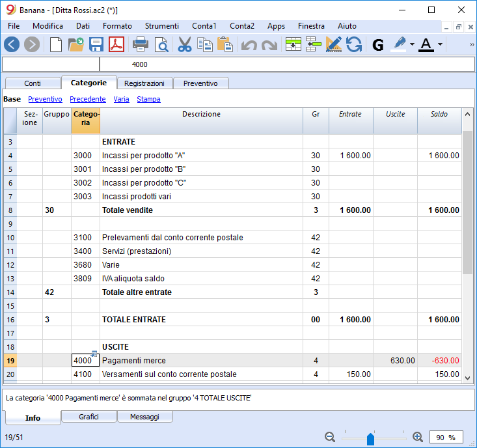This screenshot has width=477, height=448.
Task: Click the add-row-after icon in toolbar
Action: tap(313, 44)
